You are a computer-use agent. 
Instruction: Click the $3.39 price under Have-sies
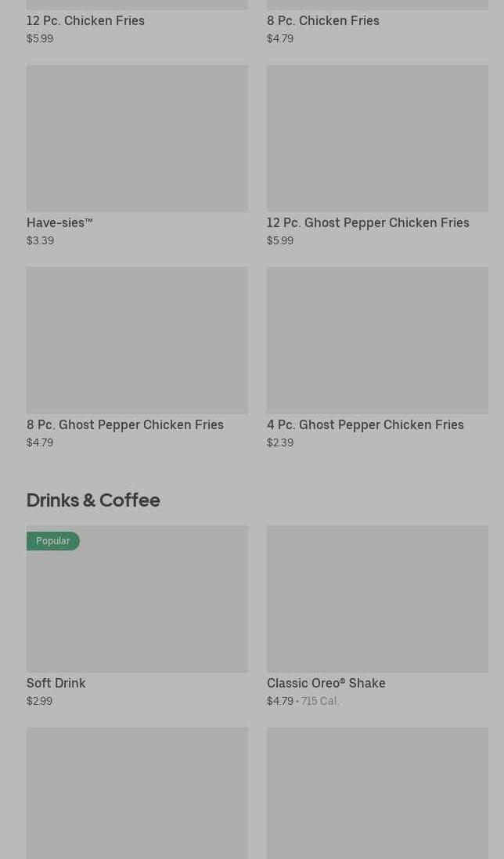click(x=40, y=241)
